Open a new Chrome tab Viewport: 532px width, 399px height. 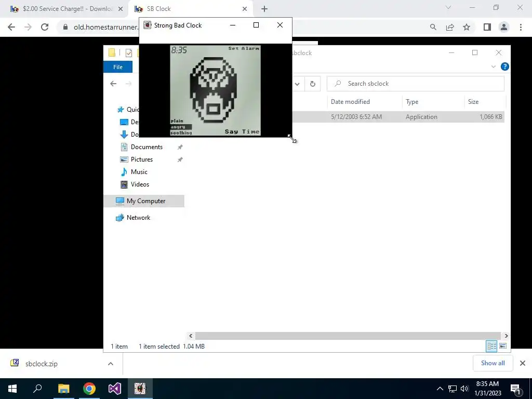264,9
